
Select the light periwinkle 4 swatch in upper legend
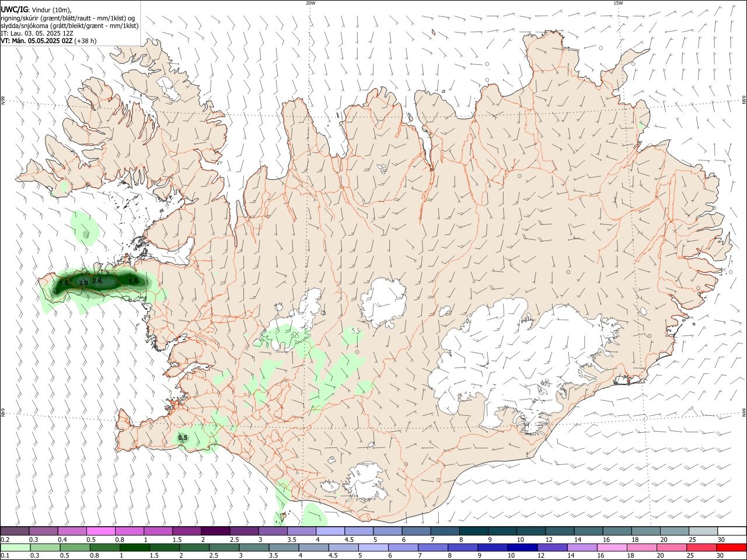[x=330, y=531]
